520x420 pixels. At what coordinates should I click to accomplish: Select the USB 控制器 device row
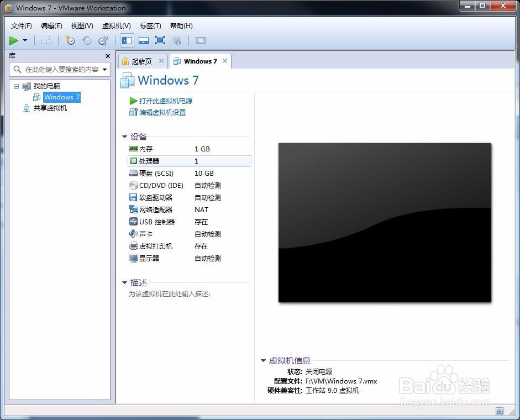click(x=190, y=222)
